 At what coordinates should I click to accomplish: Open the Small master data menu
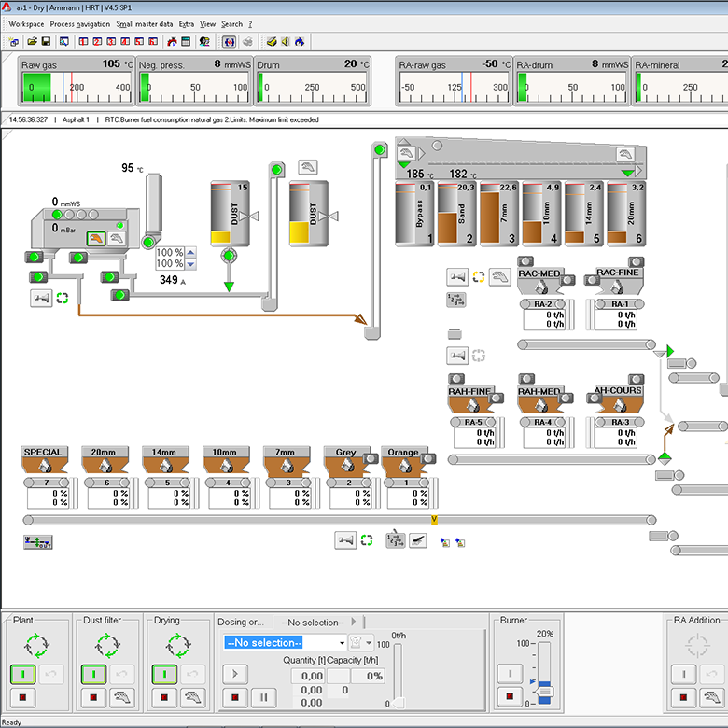(144, 23)
